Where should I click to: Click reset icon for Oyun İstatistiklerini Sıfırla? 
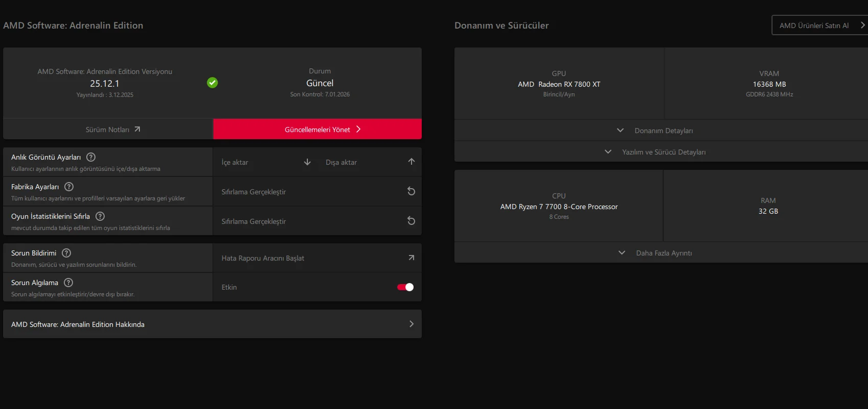click(x=411, y=221)
